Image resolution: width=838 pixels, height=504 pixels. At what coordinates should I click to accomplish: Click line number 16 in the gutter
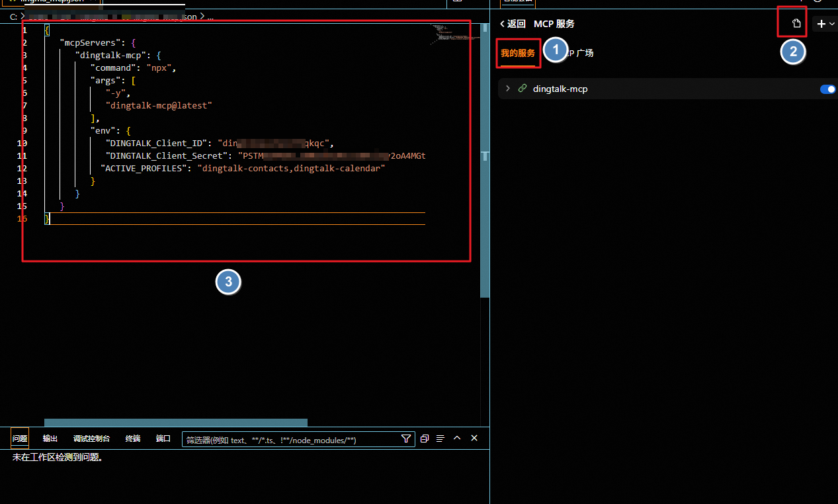pyautogui.click(x=23, y=219)
